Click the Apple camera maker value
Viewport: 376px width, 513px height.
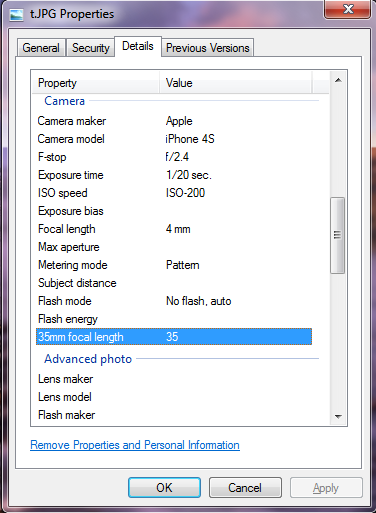pyautogui.click(x=179, y=121)
